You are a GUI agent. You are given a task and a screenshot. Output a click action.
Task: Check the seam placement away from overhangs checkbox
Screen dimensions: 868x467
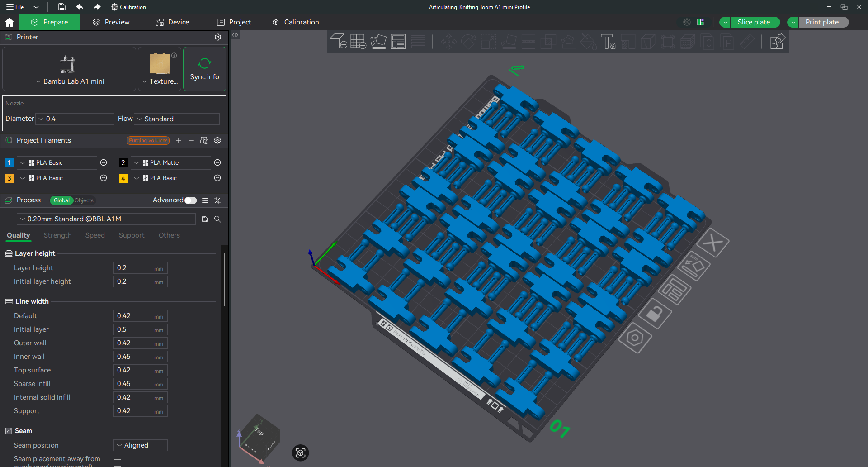118,463
